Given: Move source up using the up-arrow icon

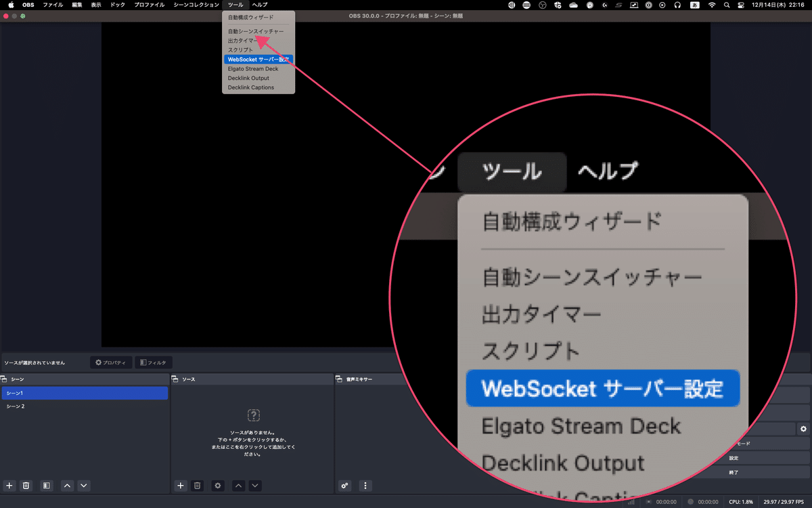Looking at the screenshot, I should (237, 486).
